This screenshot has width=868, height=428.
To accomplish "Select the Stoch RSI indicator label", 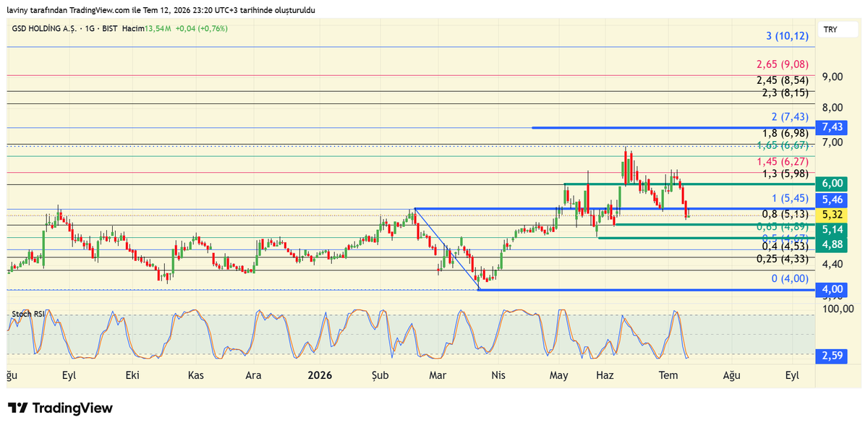I will click(27, 314).
